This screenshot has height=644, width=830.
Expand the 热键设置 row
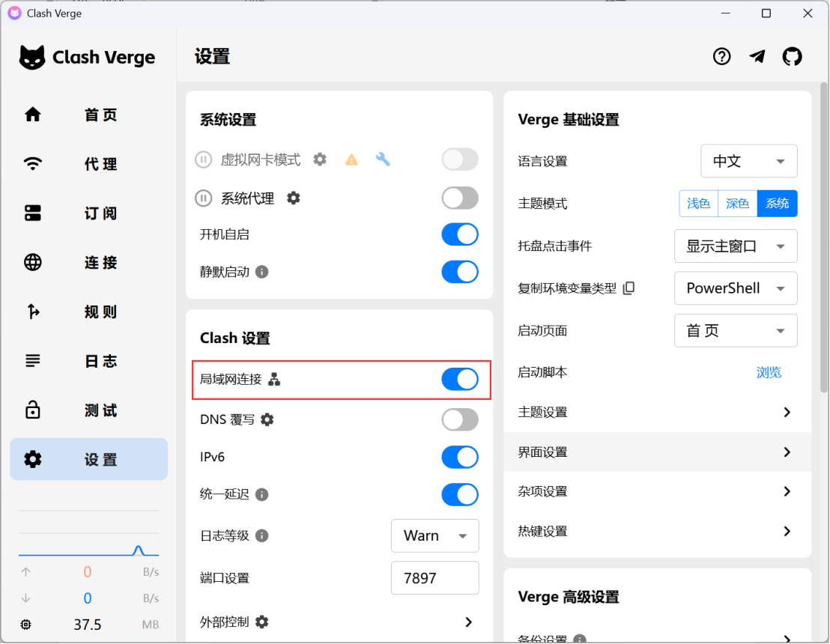(658, 531)
